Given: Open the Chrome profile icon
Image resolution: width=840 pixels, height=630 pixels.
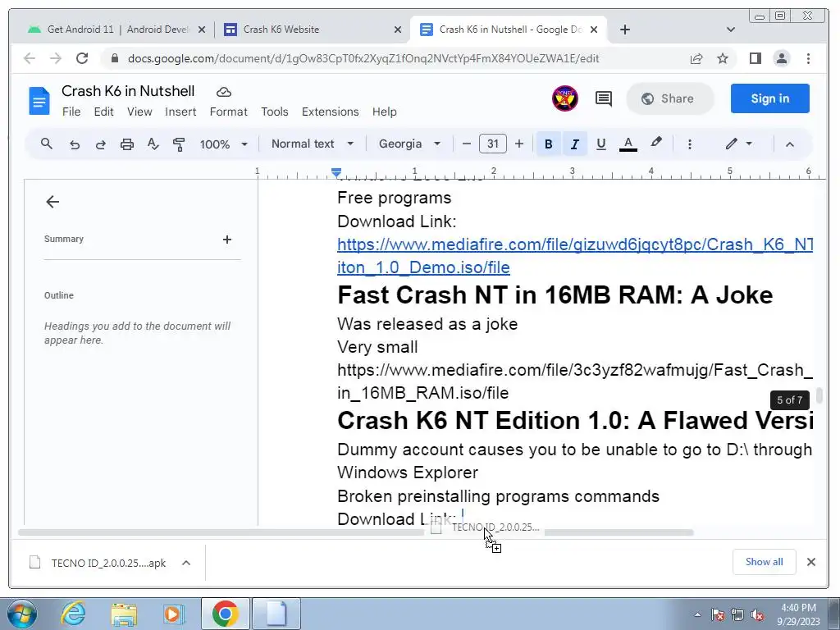Looking at the screenshot, I should pyautogui.click(x=782, y=58).
